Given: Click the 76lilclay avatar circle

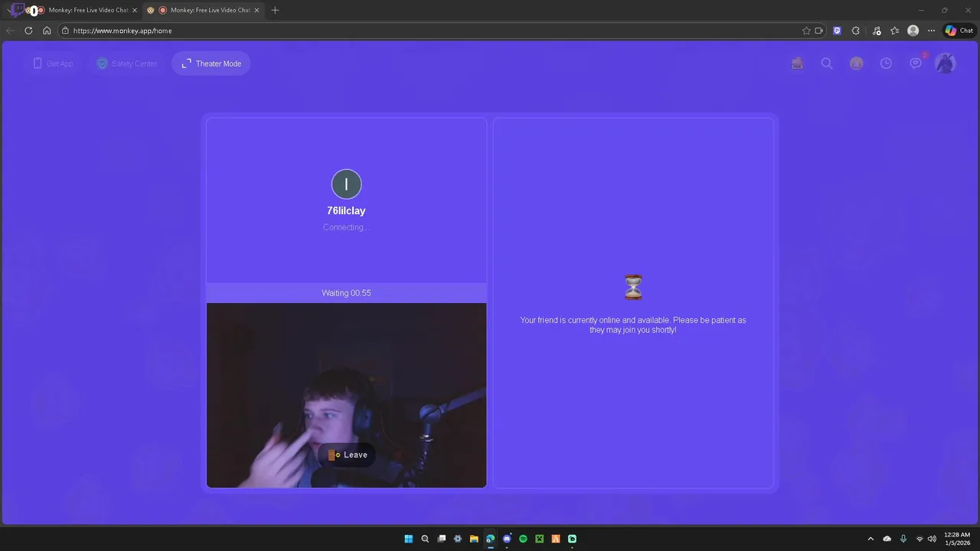Looking at the screenshot, I should pyautogui.click(x=346, y=184).
